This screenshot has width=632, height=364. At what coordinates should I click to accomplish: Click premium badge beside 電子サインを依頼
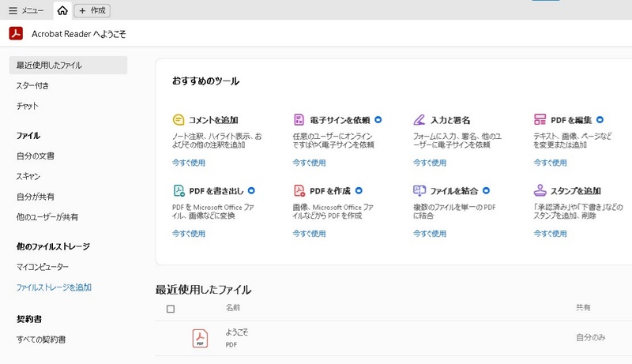[x=378, y=119]
